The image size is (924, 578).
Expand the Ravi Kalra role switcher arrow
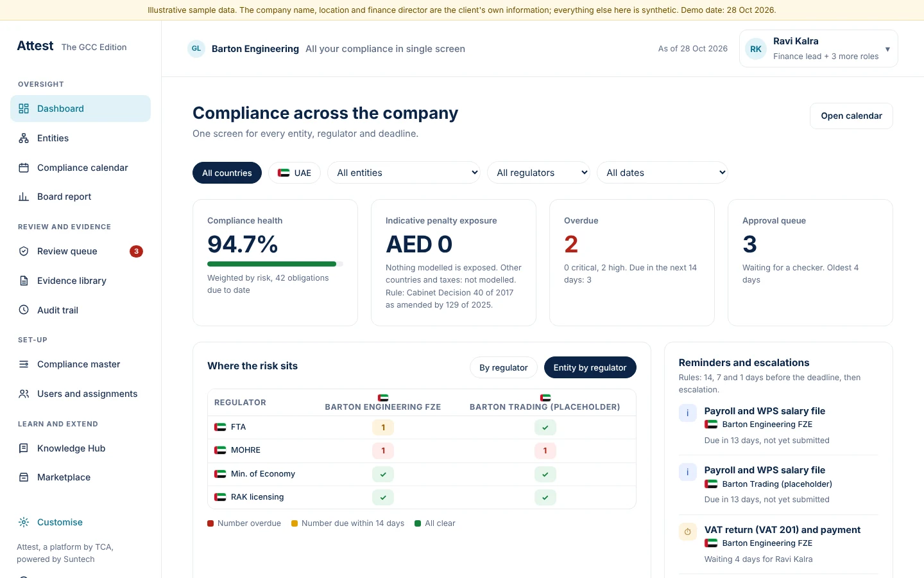887,49
